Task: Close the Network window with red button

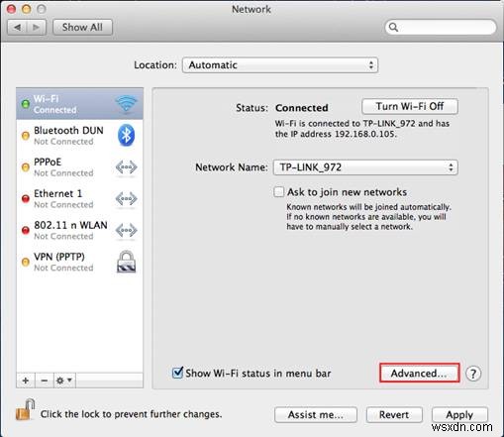Action: point(11,9)
